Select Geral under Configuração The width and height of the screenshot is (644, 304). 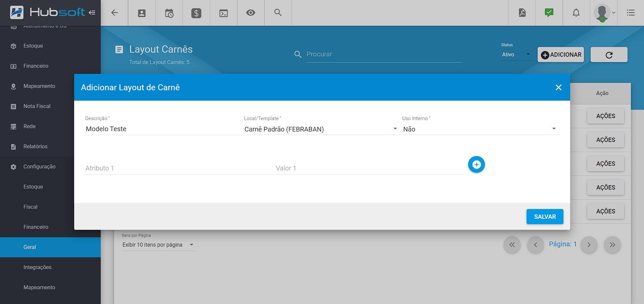pyautogui.click(x=50, y=247)
